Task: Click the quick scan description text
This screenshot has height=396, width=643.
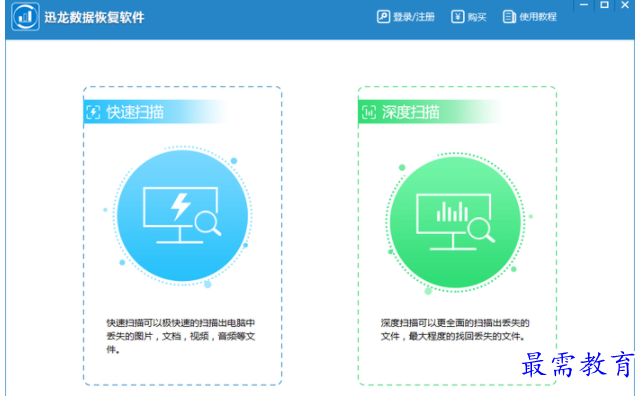Action: click(x=181, y=336)
